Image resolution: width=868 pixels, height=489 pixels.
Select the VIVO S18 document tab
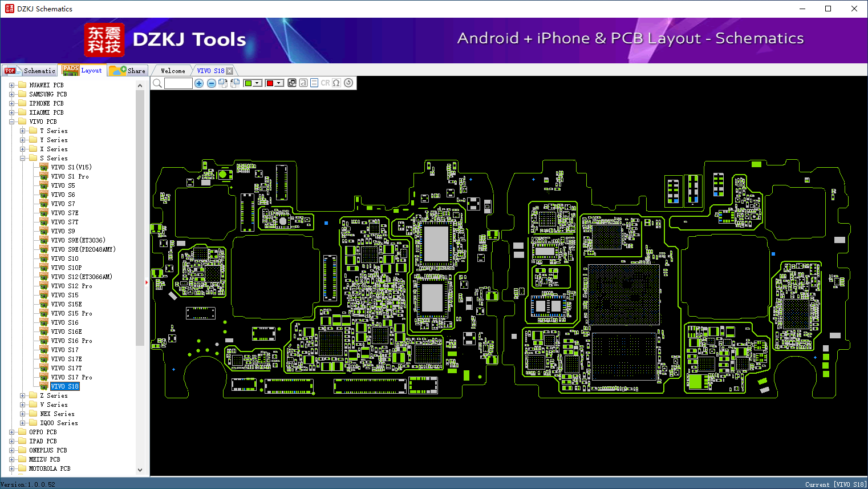click(210, 71)
